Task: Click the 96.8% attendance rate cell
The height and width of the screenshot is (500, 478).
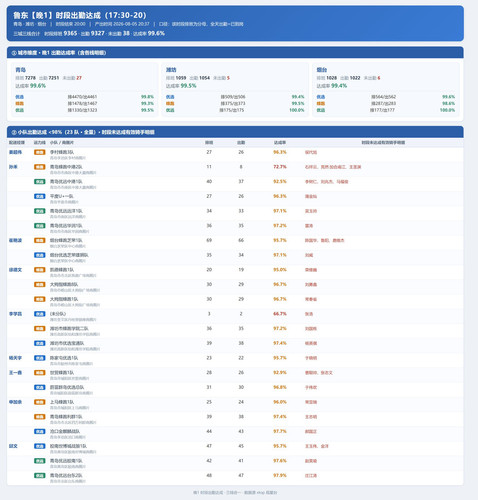Action: (x=280, y=387)
